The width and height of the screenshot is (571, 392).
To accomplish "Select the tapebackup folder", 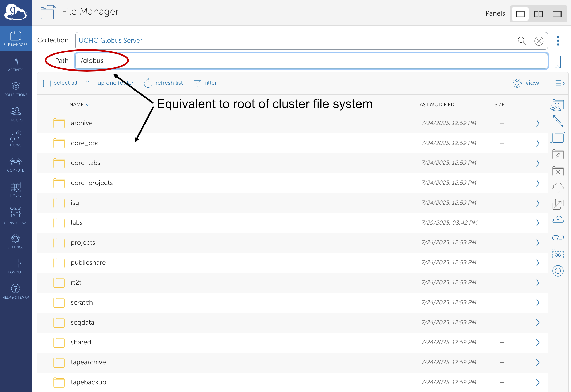I will pyautogui.click(x=292, y=382).
